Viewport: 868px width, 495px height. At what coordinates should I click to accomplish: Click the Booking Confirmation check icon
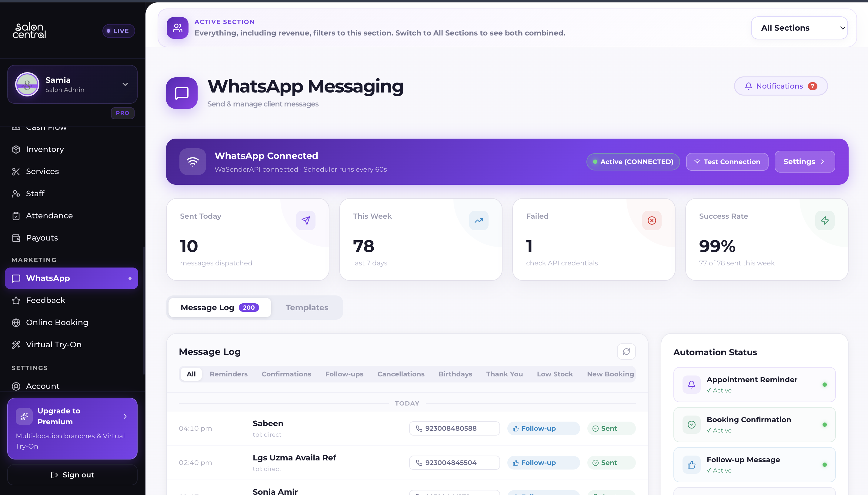click(691, 425)
